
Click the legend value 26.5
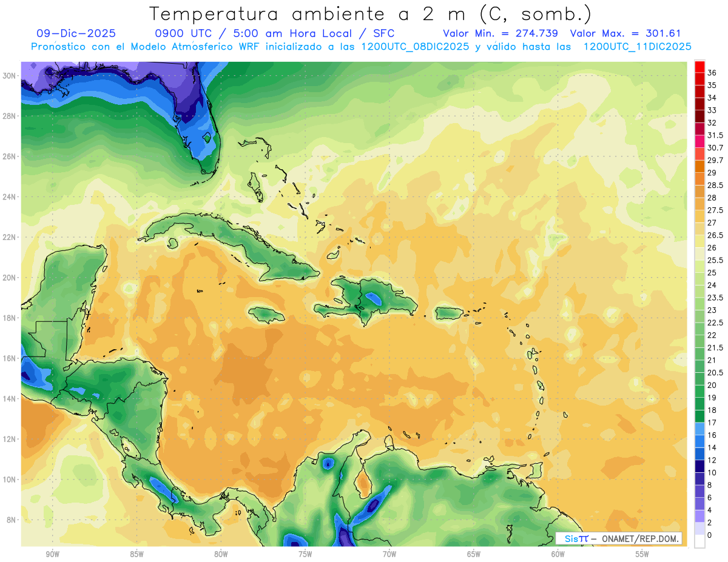pyautogui.click(x=715, y=235)
